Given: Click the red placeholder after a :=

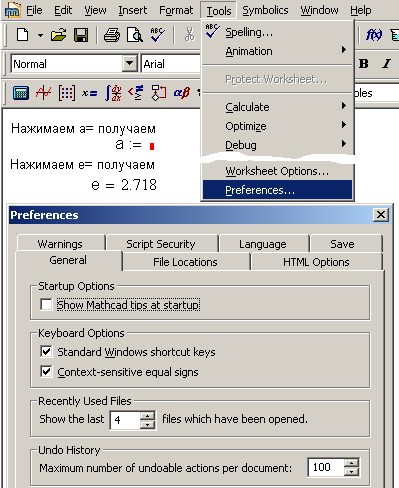Looking at the screenshot, I should 152,146.
